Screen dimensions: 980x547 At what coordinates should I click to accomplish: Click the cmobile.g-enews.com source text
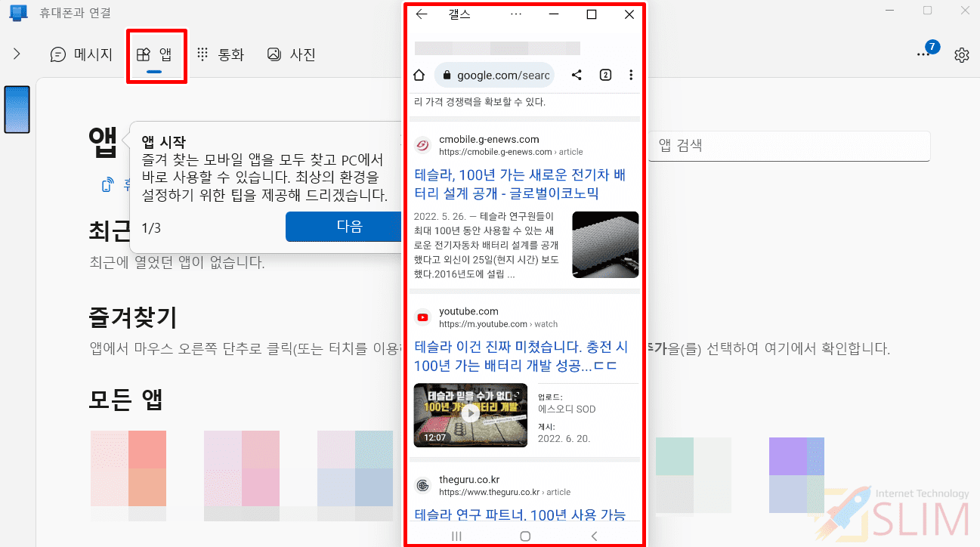click(x=489, y=139)
